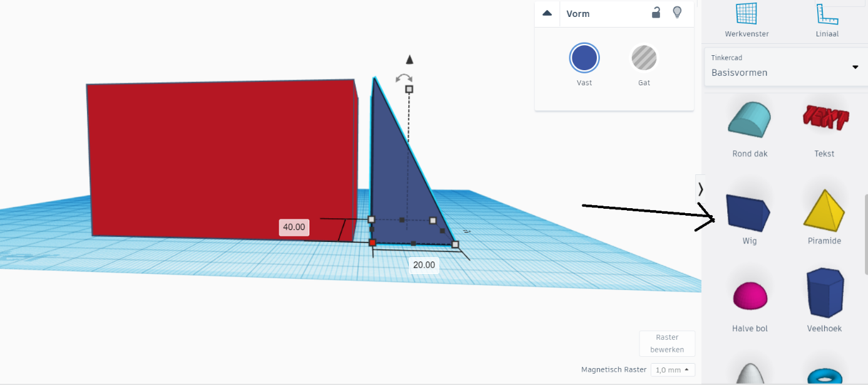Edit the 20.00 width dimension field
This screenshot has height=385, width=868.
click(x=423, y=265)
